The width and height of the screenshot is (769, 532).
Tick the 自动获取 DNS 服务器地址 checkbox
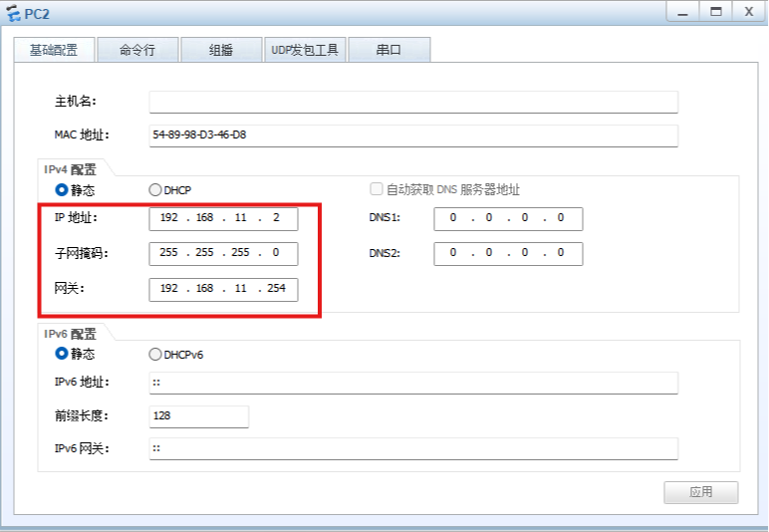(x=377, y=188)
